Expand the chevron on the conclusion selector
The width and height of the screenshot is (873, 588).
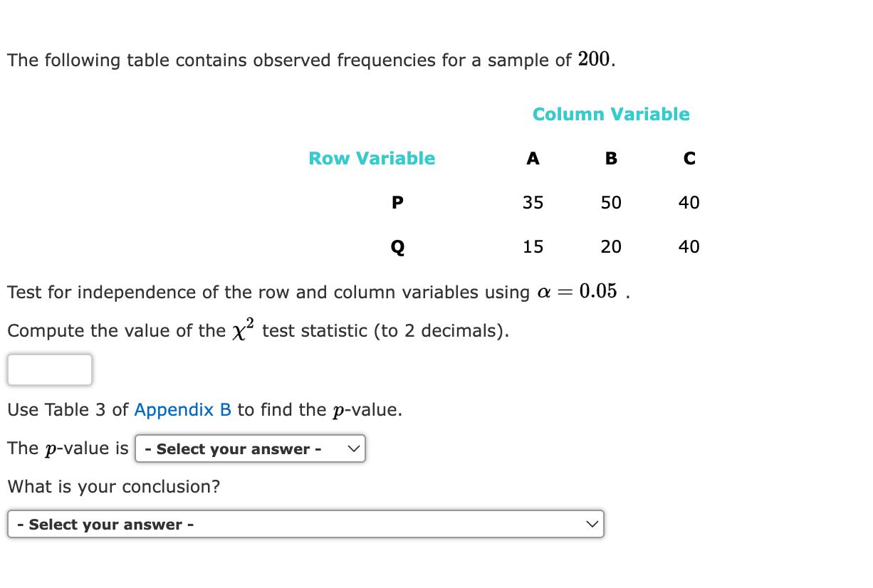pyautogui.click(x=592, y=524)
